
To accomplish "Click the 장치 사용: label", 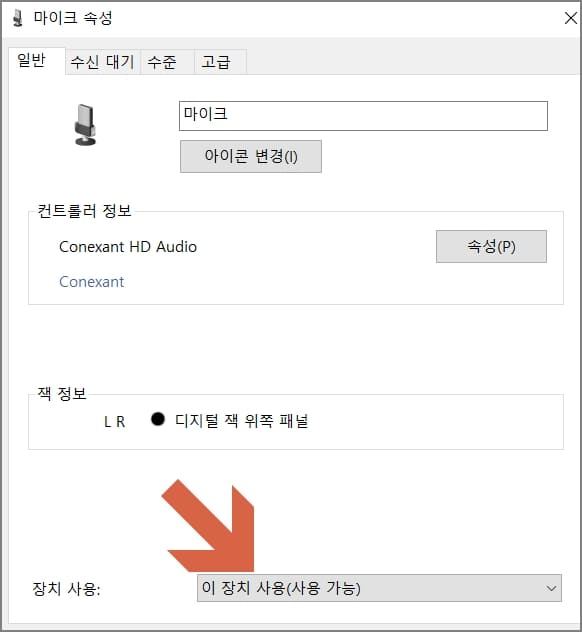I will coord(67,589).
